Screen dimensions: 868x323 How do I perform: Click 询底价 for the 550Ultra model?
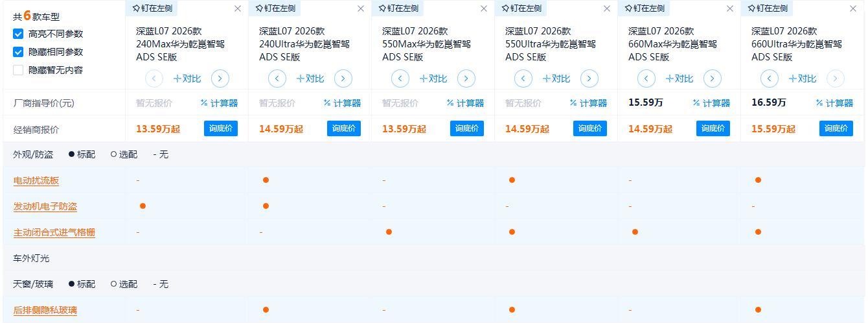[590, 128]
